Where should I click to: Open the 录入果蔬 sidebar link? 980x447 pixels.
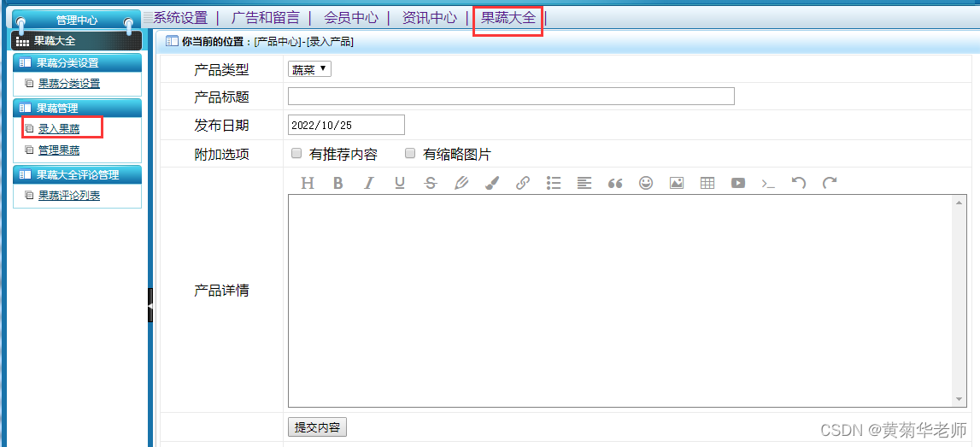[x=59, y=129]
